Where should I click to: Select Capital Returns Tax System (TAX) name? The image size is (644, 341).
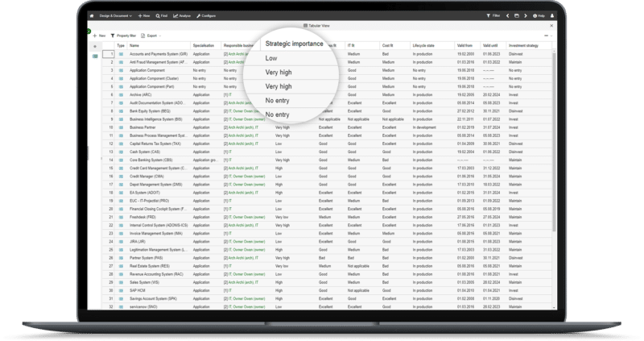click(x=155, y=143)
